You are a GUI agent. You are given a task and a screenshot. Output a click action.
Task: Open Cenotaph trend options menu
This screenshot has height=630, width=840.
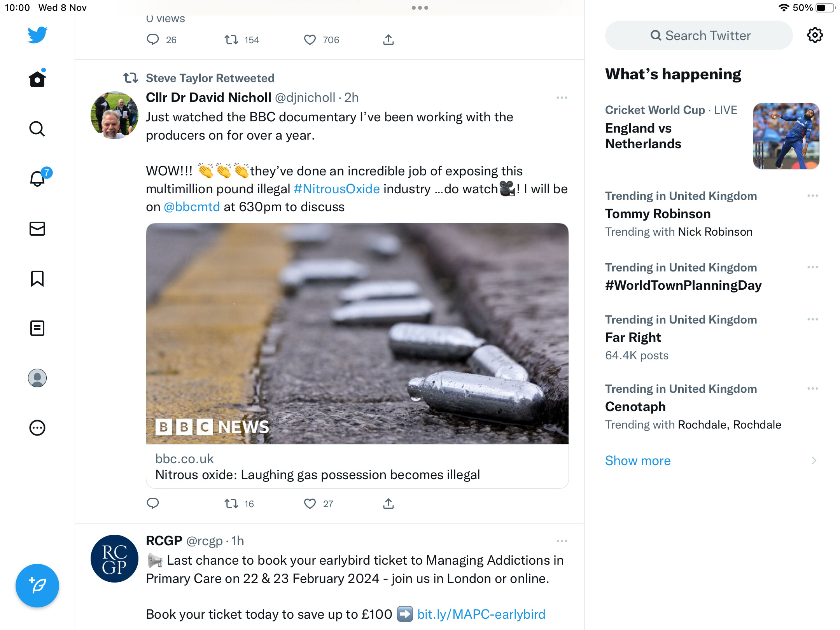[x=812, y=388]
